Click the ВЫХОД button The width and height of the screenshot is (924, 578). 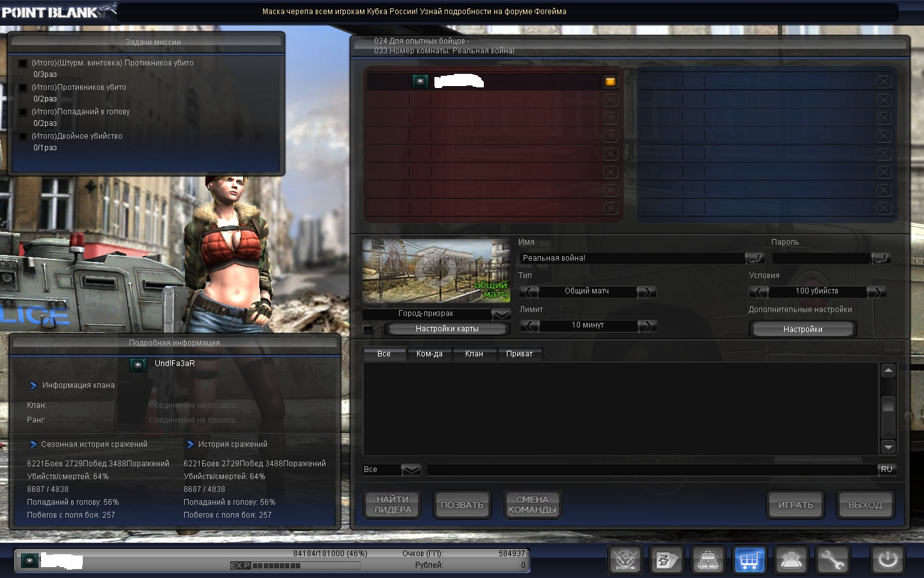[865, 505]
